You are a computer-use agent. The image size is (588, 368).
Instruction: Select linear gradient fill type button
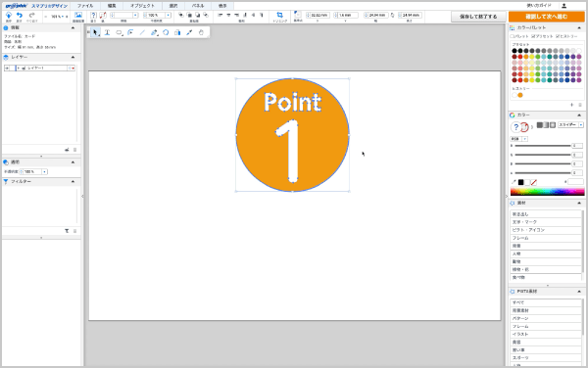[x=546, y=125]
